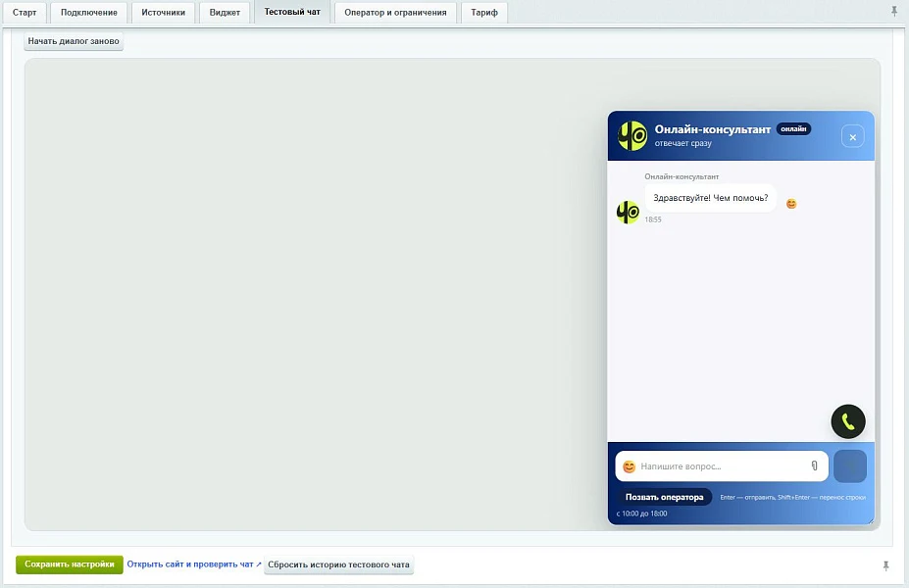This screenshot has height=588, width=909.
Task: Click the Начать диалог заново button
Action: [x=74, y=41]
